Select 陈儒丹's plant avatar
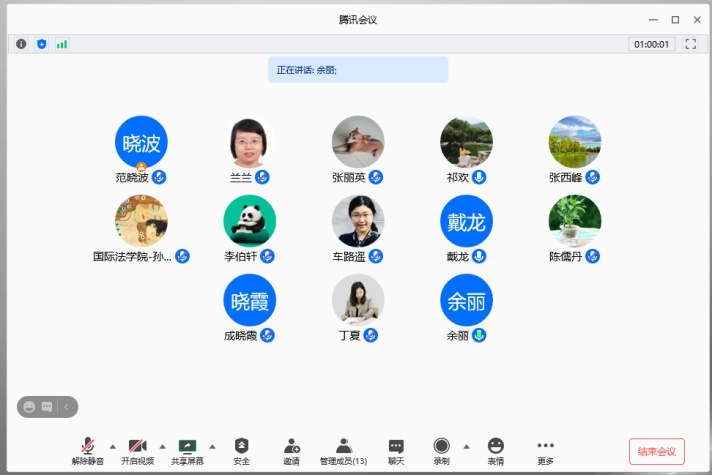The image size is (712, 476). pyautogui.click(x=575, y=221)
